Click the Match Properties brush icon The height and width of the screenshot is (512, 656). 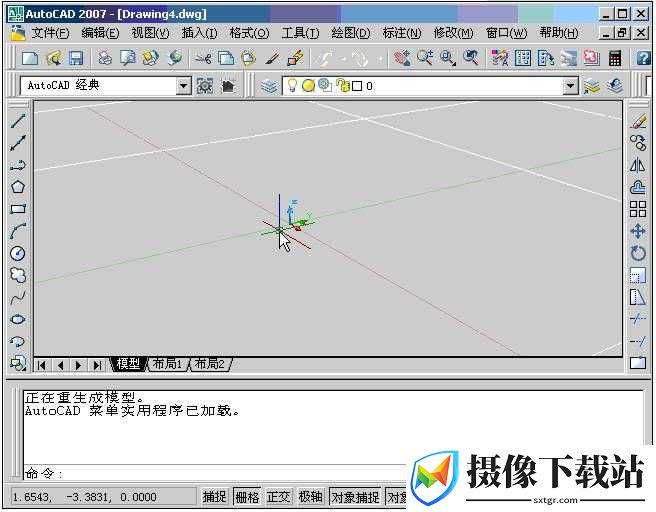coord(272,58)
